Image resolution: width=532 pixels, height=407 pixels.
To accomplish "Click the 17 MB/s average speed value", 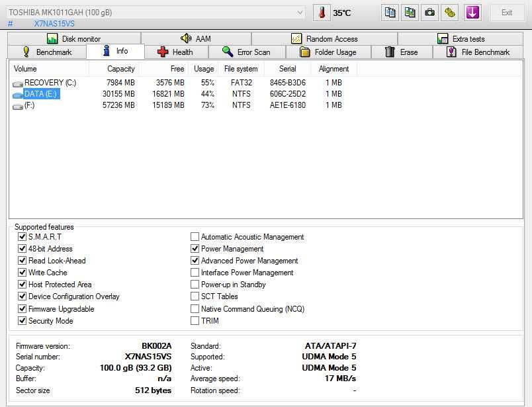I will [340, 378].
